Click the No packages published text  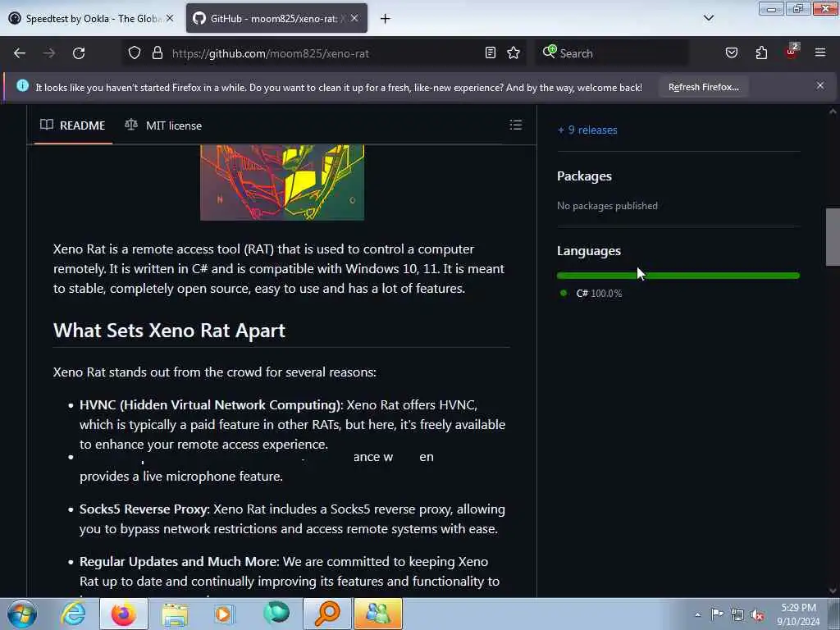(x=607, y=206)
